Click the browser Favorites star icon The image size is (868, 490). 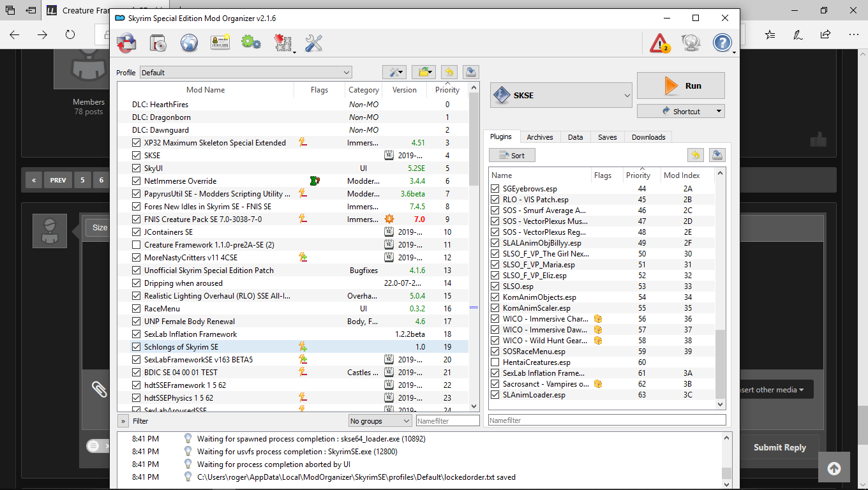(x=770, y=35)
